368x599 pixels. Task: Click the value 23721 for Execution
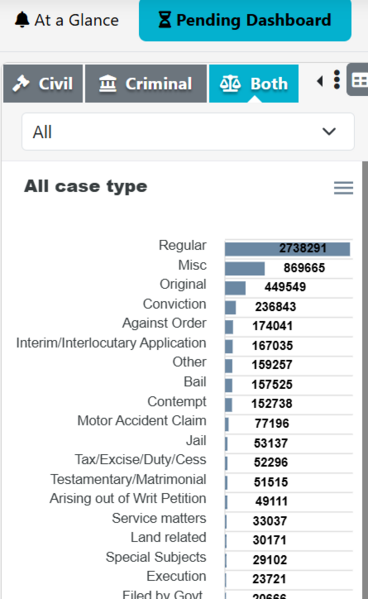tap(269, 579)
